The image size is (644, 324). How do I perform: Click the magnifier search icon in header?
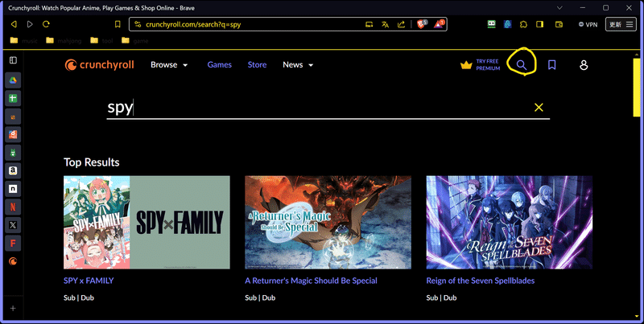(x=521, y=65)
